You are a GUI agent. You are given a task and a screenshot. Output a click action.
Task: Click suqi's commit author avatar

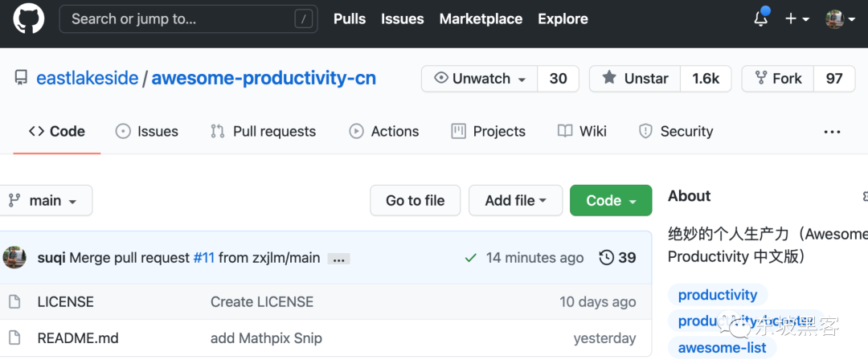pyautogui.click(x=14, y=258)
